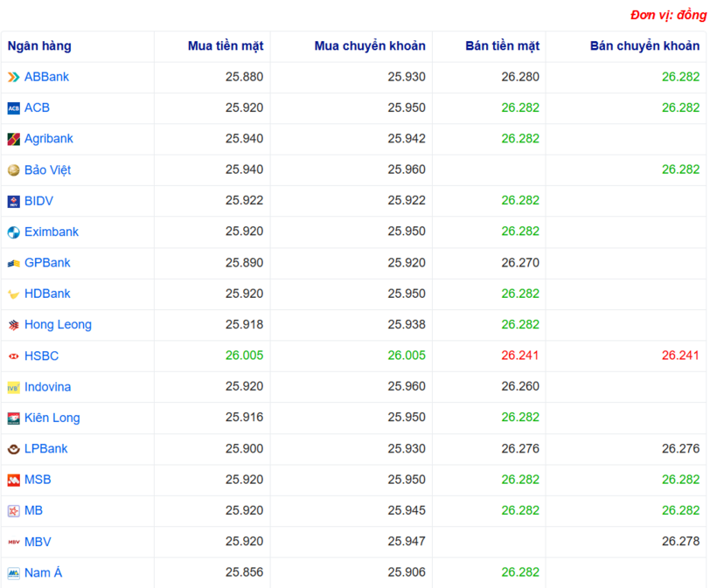Click the MSB logo icon
The height and width of the screenshot is (588, 717).
(13, 481)
